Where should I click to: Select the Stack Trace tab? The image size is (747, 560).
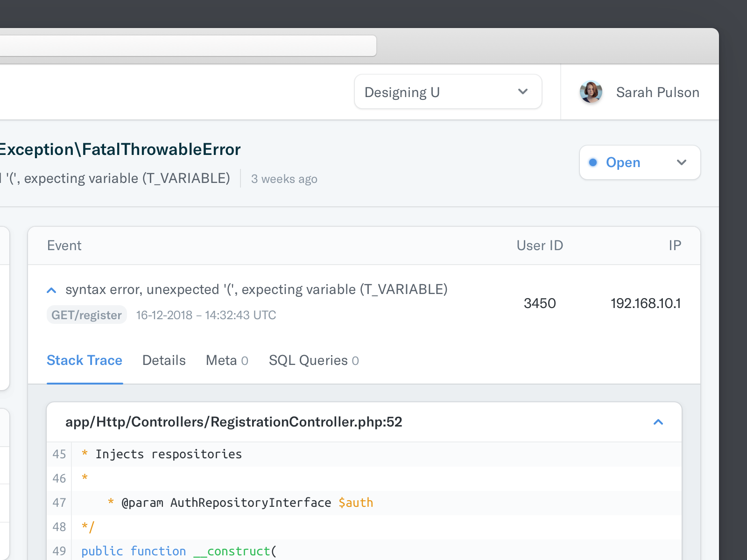click(84, 360)
